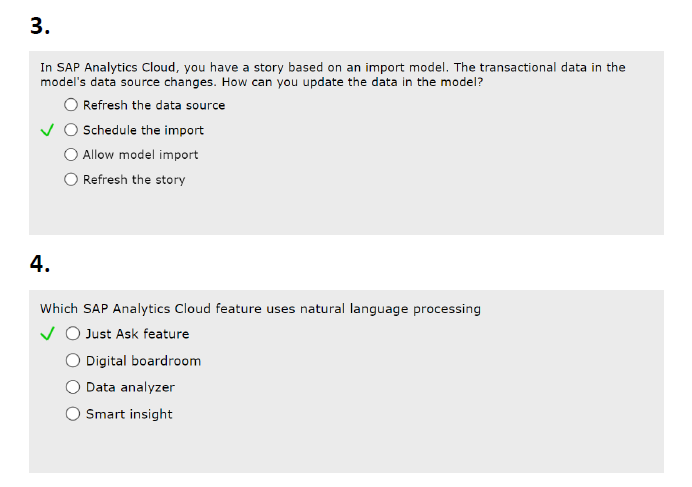
Task: Click the 'Data analyzer' answer text
Action: pyautogui.click(x=130, y=387)
